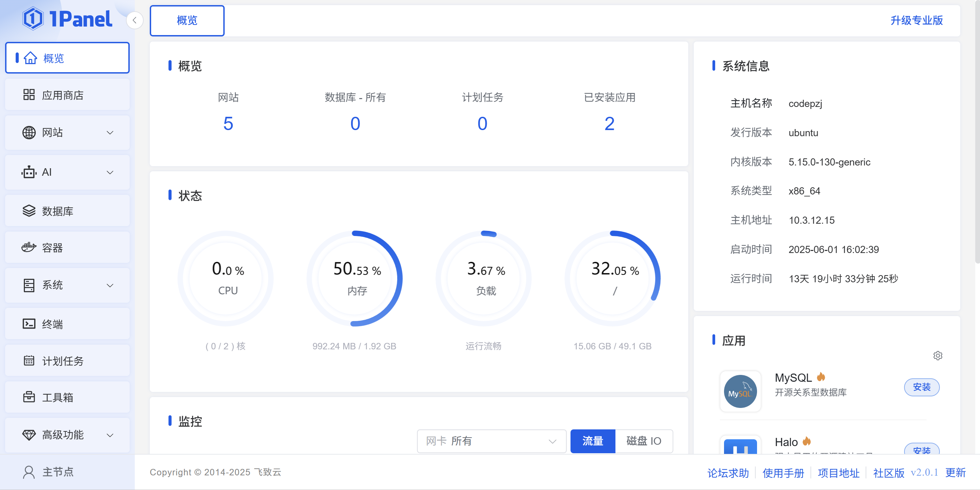Click the flame icon next to Halo
This screenshot has width=980, height=490.
807,441
